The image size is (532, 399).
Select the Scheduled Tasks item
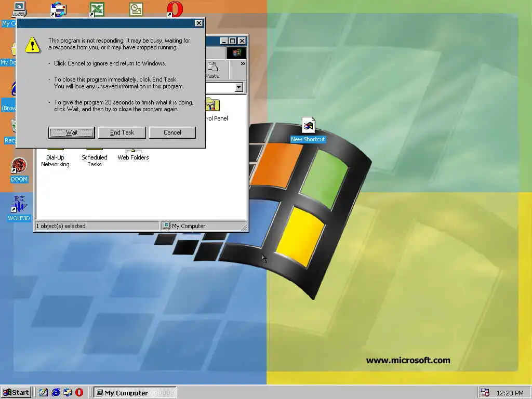click(x=95, y=158)
